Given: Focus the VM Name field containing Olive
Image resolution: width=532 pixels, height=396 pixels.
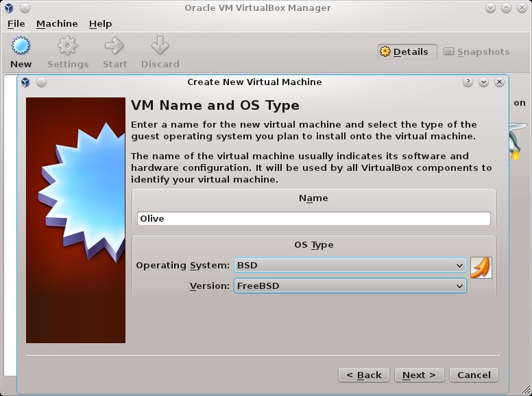Looking at the screenshot, I should (314, 218).
